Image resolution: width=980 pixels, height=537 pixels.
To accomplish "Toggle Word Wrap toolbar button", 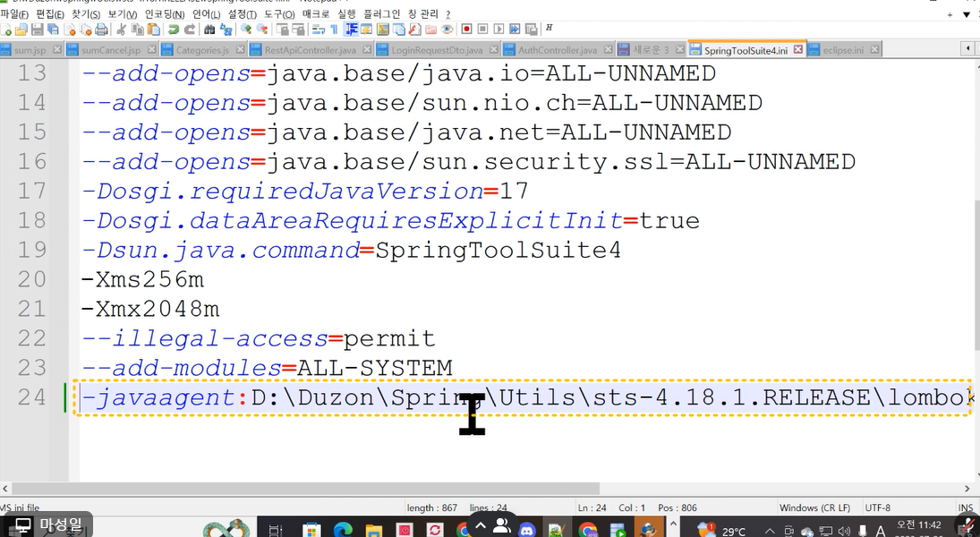I will (319, 30).
